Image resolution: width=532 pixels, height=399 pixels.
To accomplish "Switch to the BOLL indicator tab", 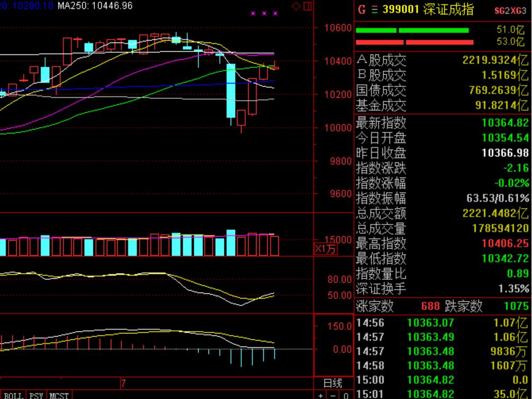I will [13, 396].
